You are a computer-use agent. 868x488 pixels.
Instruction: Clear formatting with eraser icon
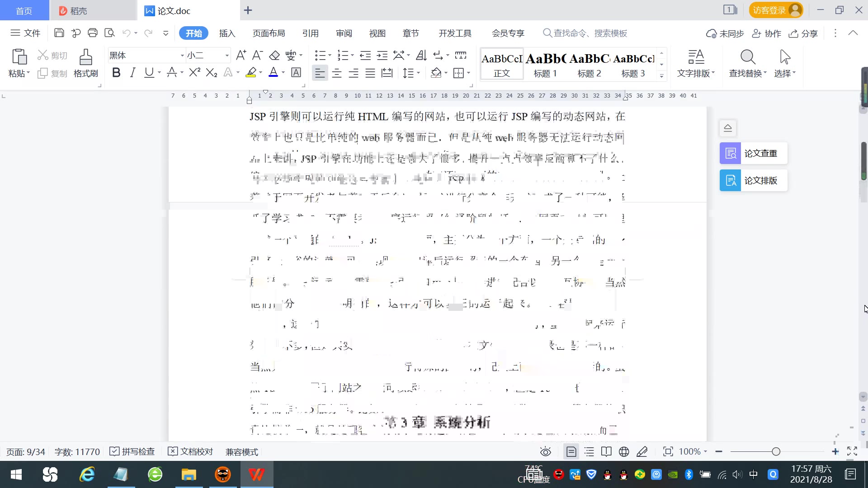coord(274,55)
